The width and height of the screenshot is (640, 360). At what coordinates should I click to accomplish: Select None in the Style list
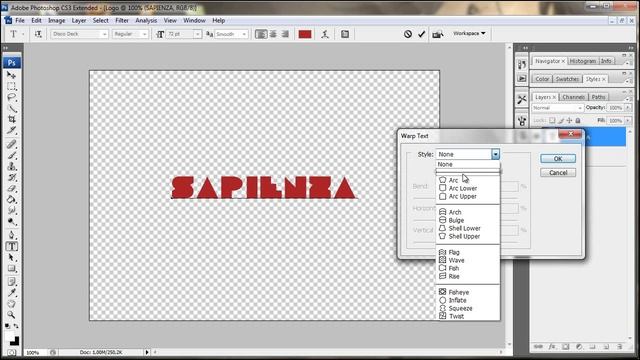[468, 164]
